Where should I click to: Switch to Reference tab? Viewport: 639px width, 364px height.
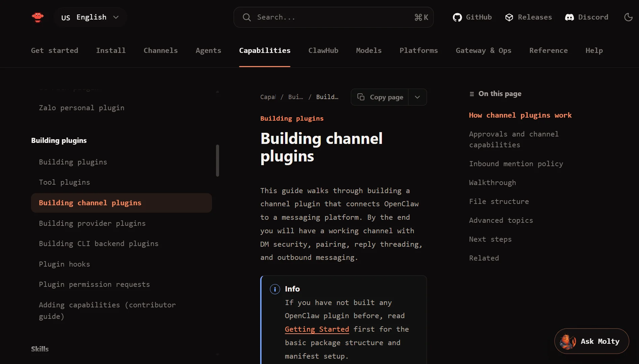click(548, 51)
